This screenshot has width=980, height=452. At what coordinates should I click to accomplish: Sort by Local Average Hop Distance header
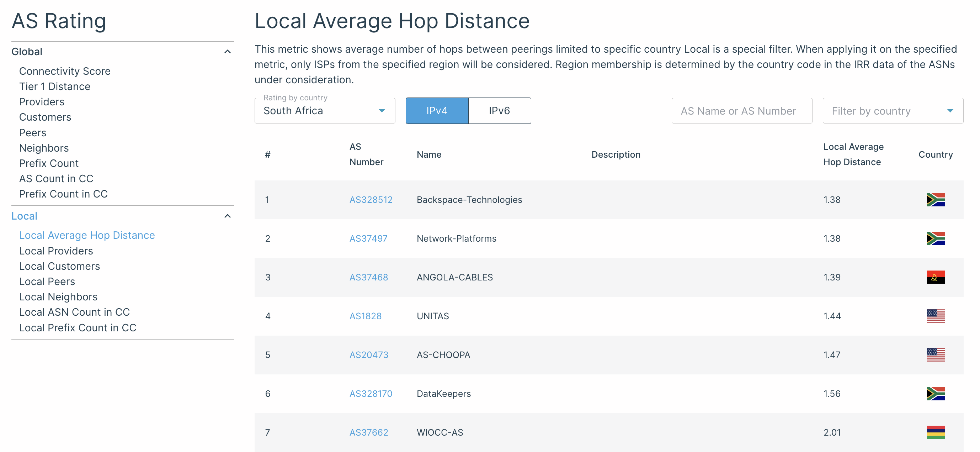coord(853,154)
